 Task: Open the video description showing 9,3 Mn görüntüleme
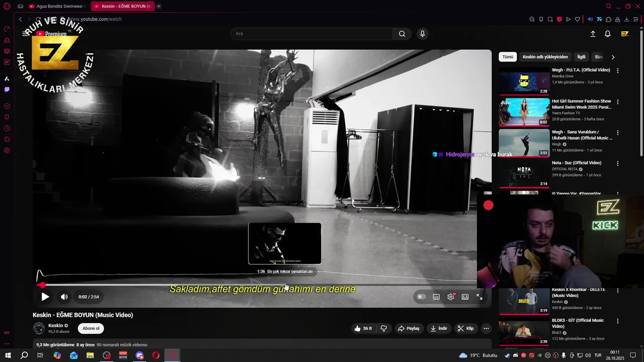pos(262,344)
